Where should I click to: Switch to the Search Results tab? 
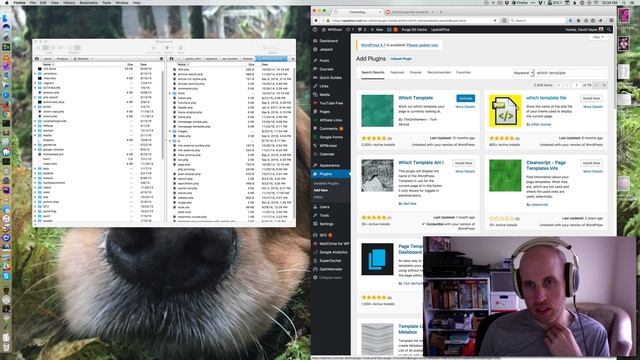point(373,73)
